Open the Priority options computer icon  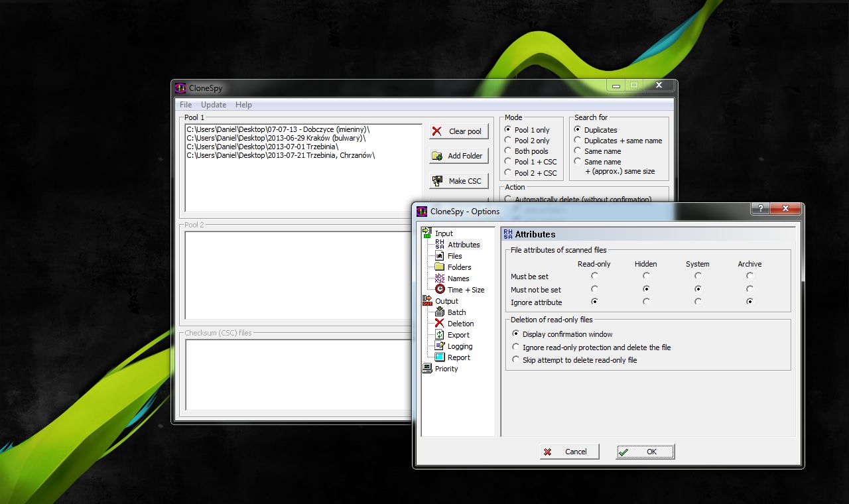click(x=427, y=368)
